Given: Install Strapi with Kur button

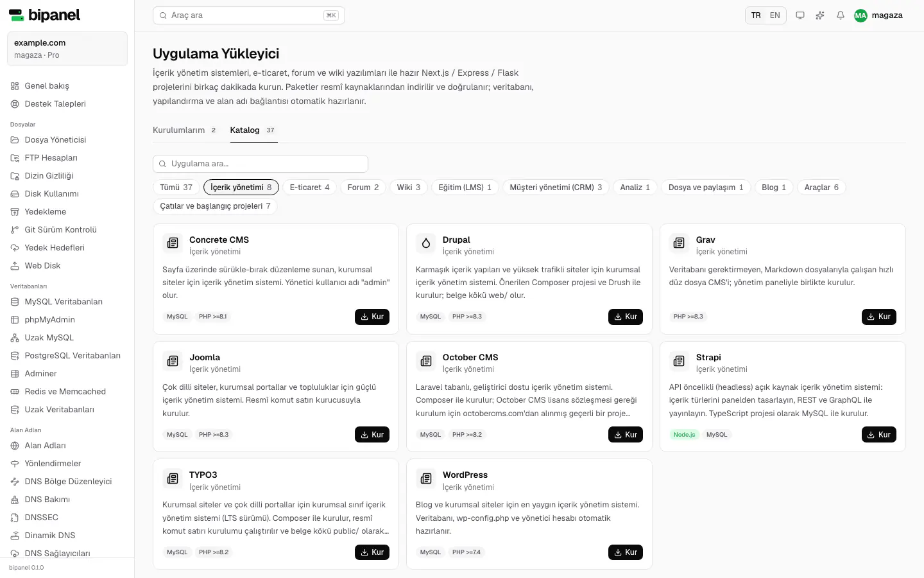Looking at the screenshot, I should (x=879, y=435).
